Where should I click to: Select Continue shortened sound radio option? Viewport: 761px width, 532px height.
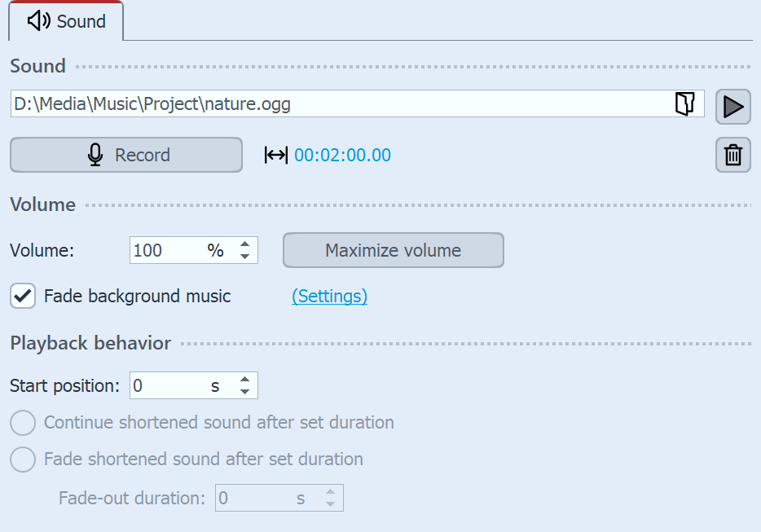coord(23,423)
